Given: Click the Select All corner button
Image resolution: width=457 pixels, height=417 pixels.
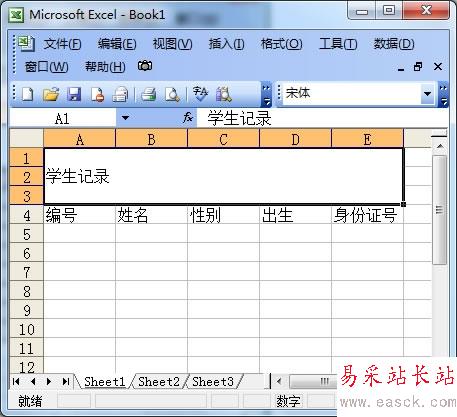Looking at the screenshot, I should tap(27, 139).
